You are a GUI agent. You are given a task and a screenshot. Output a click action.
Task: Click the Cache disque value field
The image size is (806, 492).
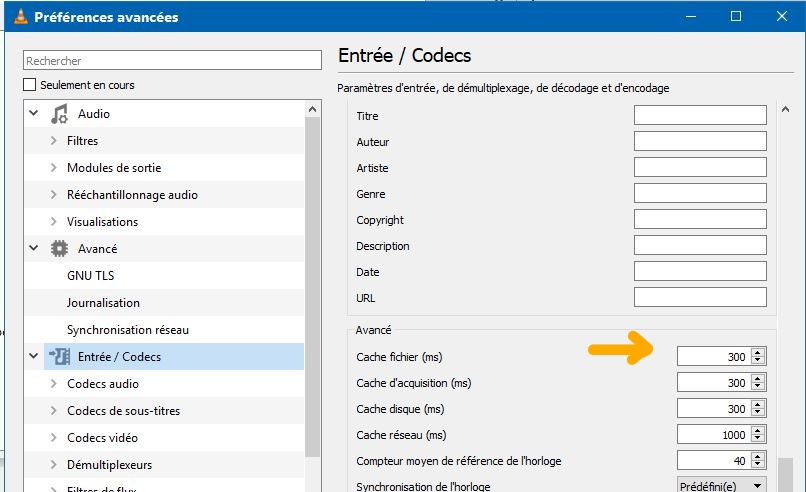click(713, 408)
